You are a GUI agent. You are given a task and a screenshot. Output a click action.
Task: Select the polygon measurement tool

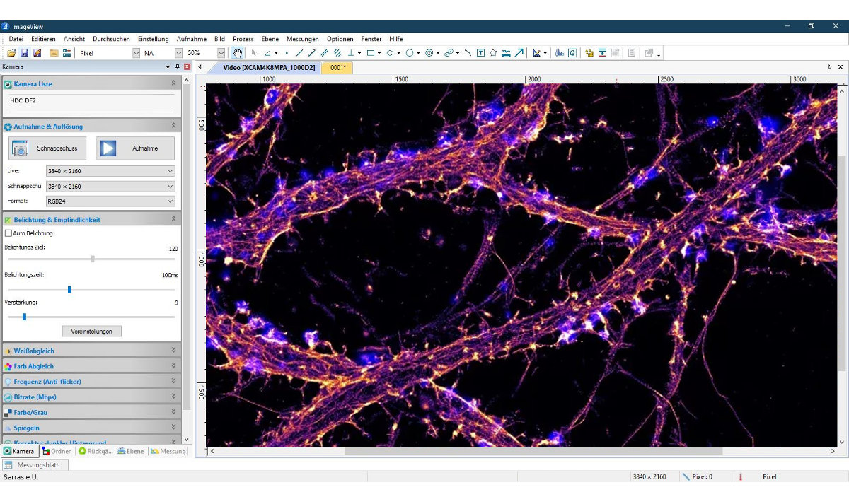click(x=493, y=52)
